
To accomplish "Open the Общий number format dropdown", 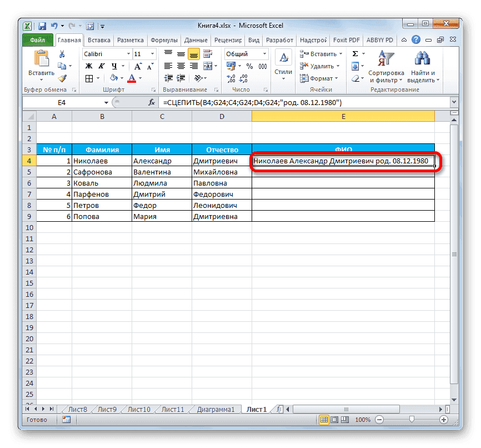I will [265, 53].
